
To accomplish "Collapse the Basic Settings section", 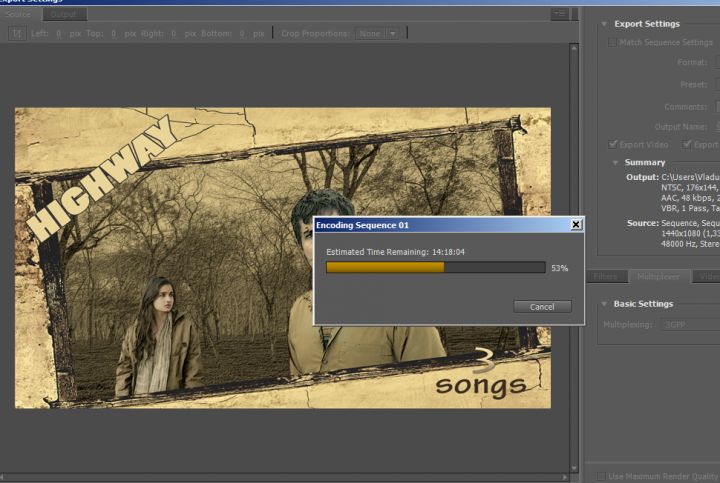I will (x=604, y=304).
